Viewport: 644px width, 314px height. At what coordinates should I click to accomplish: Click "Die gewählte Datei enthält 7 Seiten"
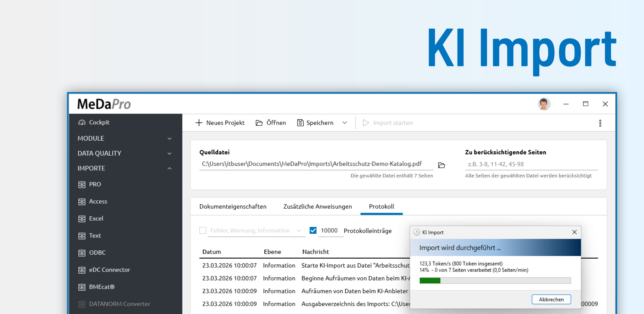pos(392,176)
